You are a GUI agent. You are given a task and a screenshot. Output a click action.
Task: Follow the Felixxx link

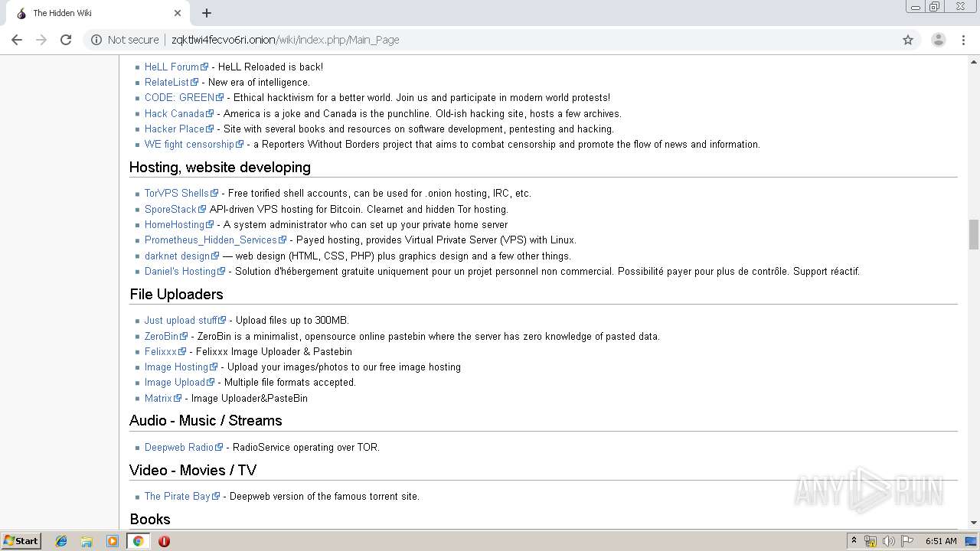161,351
